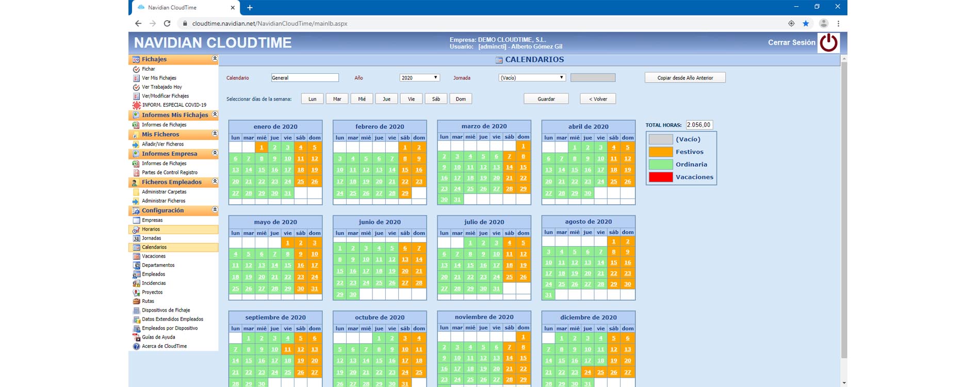
Task: Click the Rutas icon in sidebar
Action: coord(136,301)
